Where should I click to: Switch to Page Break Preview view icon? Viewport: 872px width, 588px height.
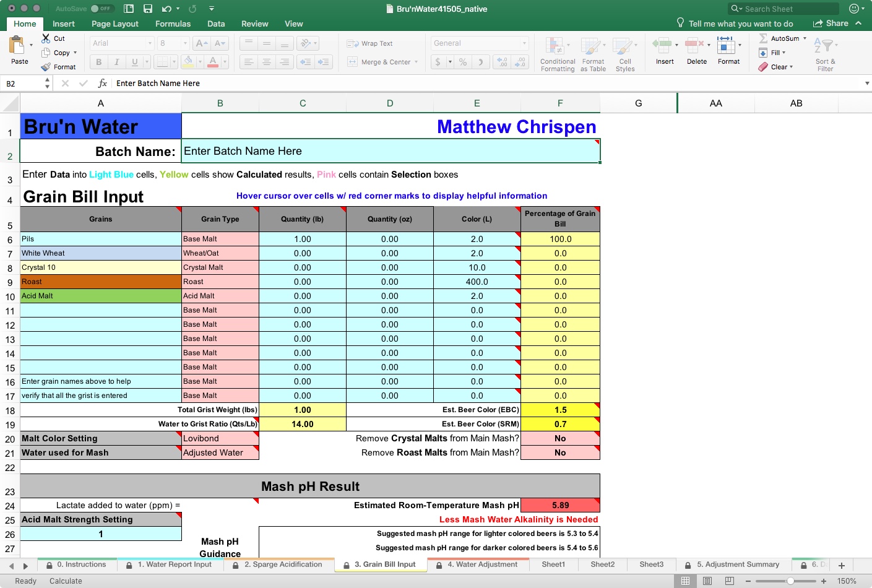[729, 581]
